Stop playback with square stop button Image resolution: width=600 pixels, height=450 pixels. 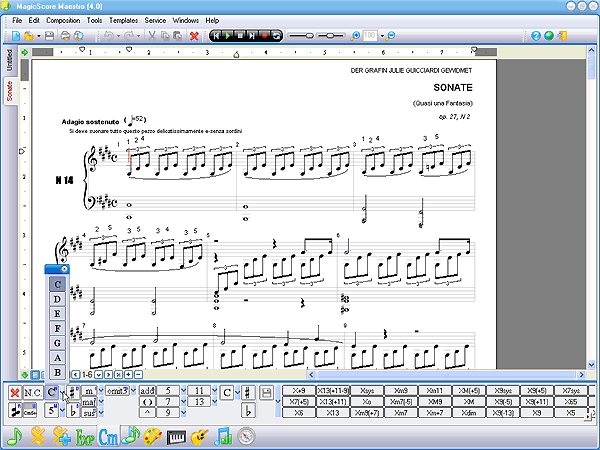coord(240,36)
